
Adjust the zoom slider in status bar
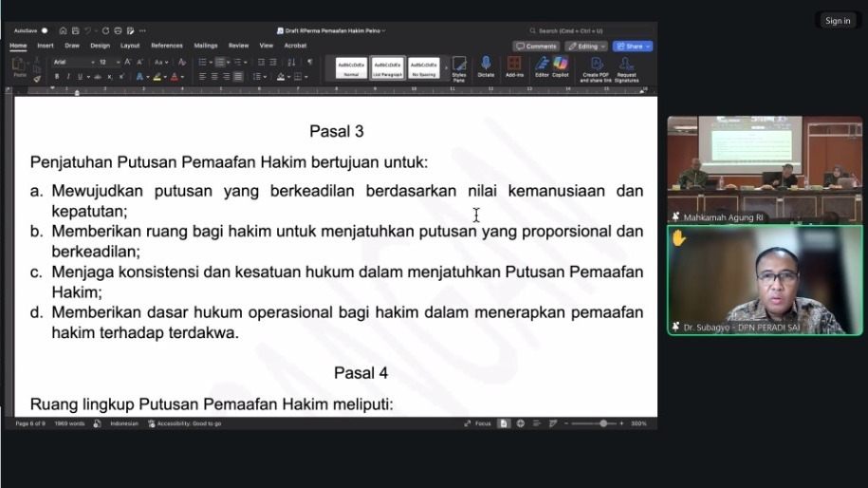coord(602,423)
